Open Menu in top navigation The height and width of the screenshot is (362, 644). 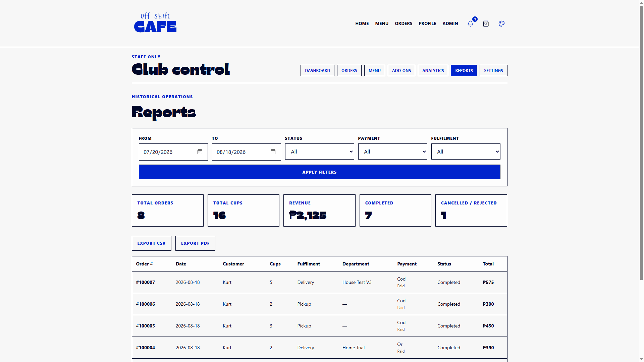(x=382, y=23)
